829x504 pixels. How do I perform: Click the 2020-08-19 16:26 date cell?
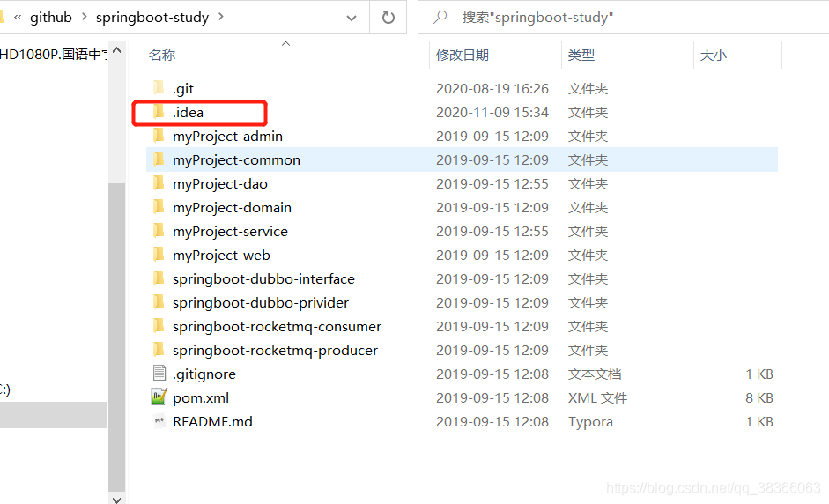coord(492,88)
